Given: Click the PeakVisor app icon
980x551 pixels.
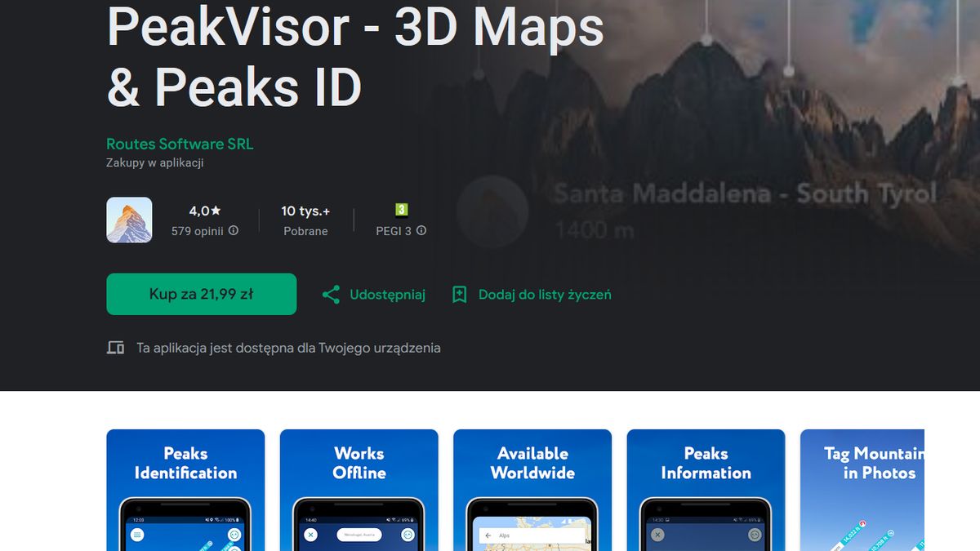Looking at the screenshot, I should coord(129,220).
